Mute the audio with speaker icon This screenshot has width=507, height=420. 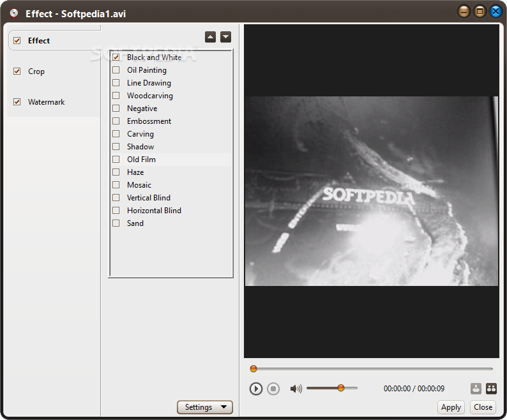point(296,389)
